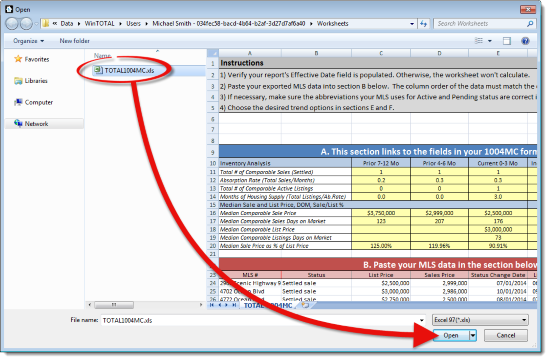Click the Open dialog title icon
This screenshot has height=360, width=549.
point(9,9)
